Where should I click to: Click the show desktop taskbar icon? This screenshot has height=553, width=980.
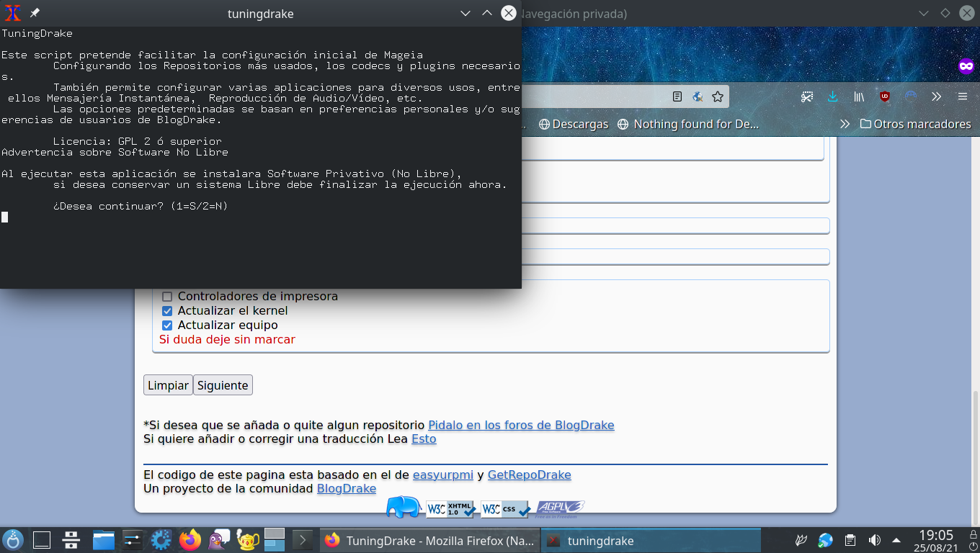click(43, 540)
